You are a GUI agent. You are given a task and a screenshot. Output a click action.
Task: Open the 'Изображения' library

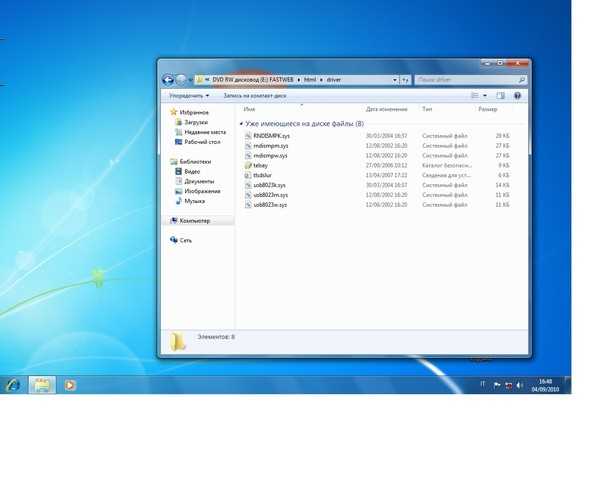point(202,191)
